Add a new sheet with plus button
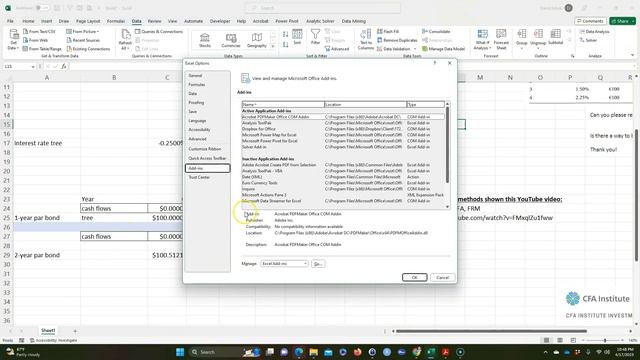The width and height of the screenshot is (640, 360). [75, 331]
